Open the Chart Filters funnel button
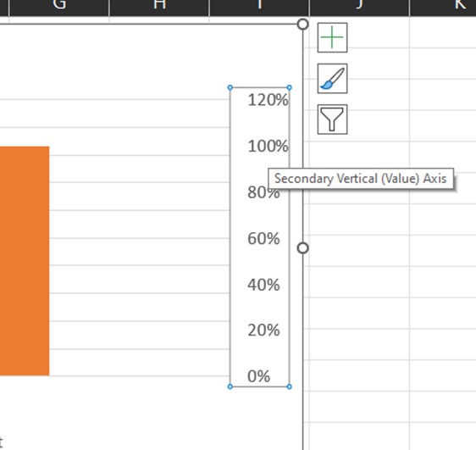This screenshot has width=476, height=450. [x=332, y=119]
